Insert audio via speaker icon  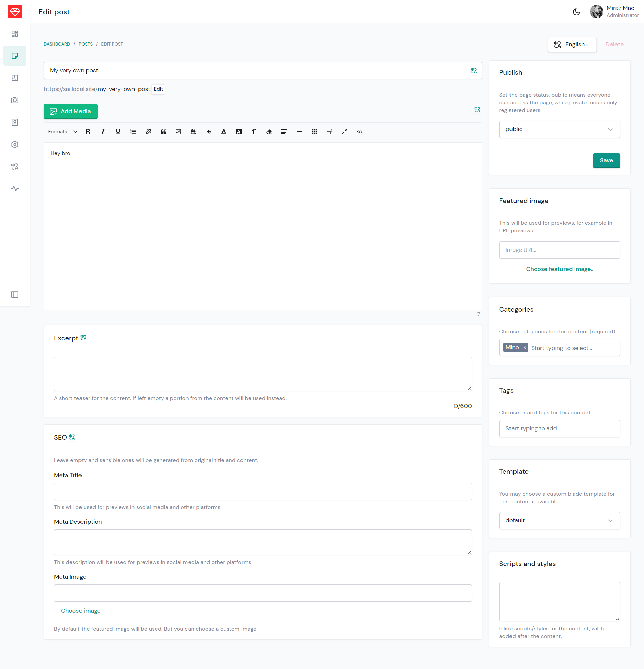coord(209,132)
